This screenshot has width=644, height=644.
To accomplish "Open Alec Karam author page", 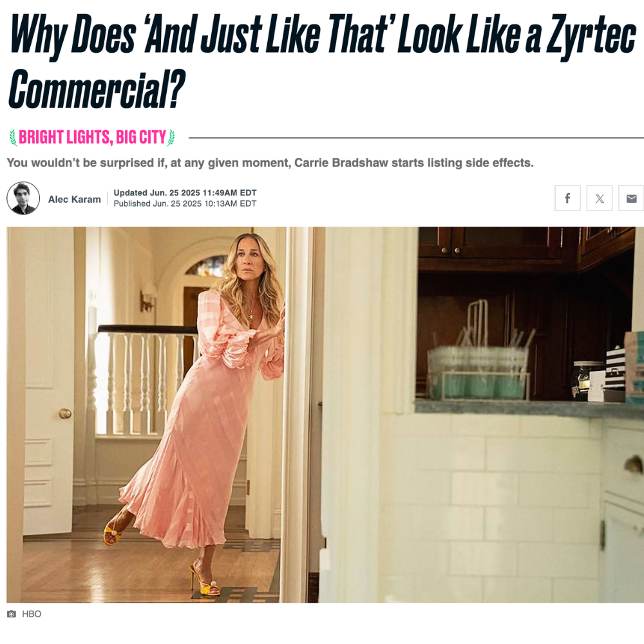I will coord(74,199).
